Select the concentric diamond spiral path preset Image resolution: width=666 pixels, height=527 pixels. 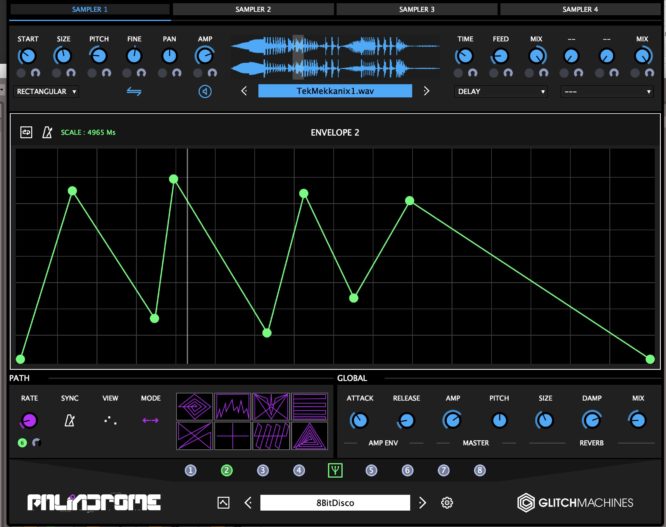pyautogui.click(x=195, y=407)
